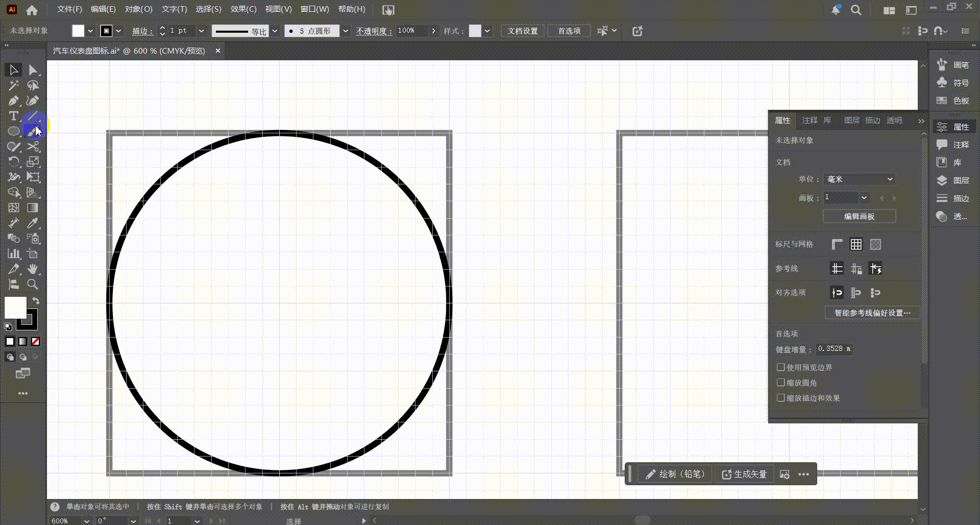Select the Line Segment tool

[x=33, y=116]
